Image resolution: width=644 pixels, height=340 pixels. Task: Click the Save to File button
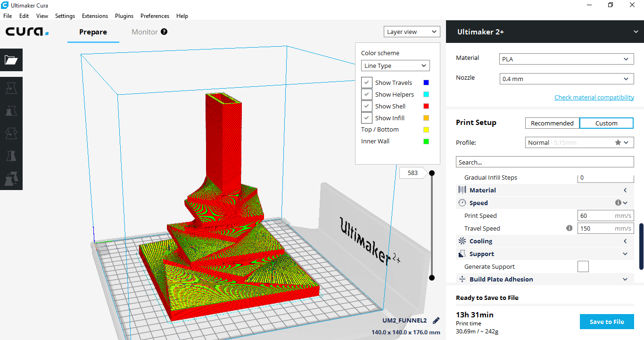pos(607,322)
